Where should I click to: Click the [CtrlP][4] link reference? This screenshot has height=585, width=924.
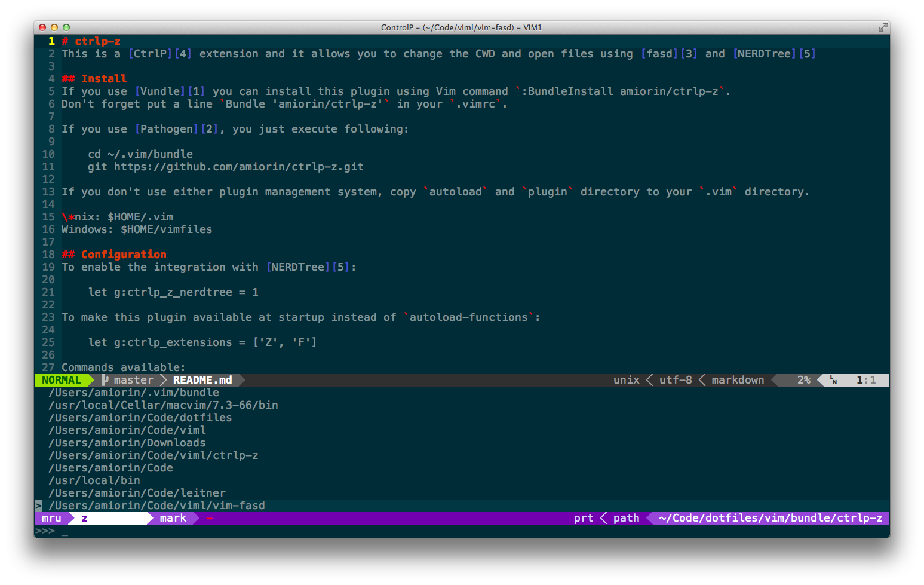tap(160, 54)
